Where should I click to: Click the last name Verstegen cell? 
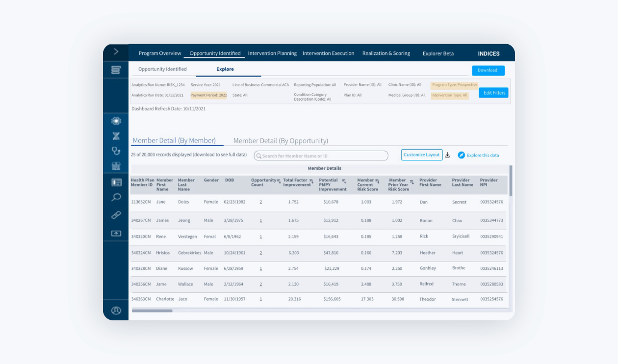coord(187,236)
